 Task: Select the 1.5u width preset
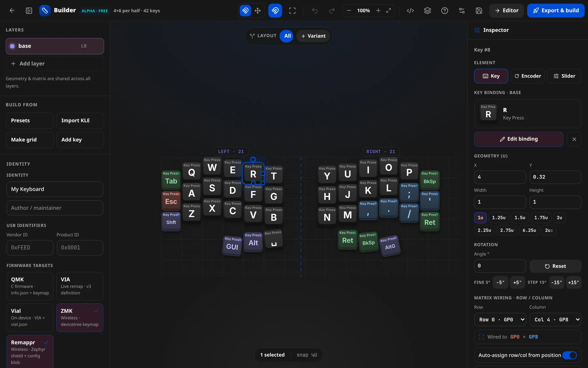click(x=519, y=218)
